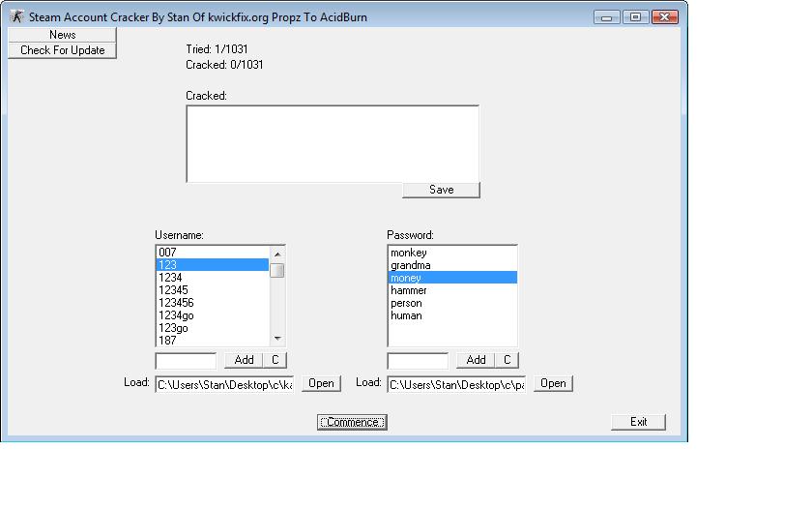Click the Password Load path field
Viewport: 812px width, 508px height.
point(456,384)
